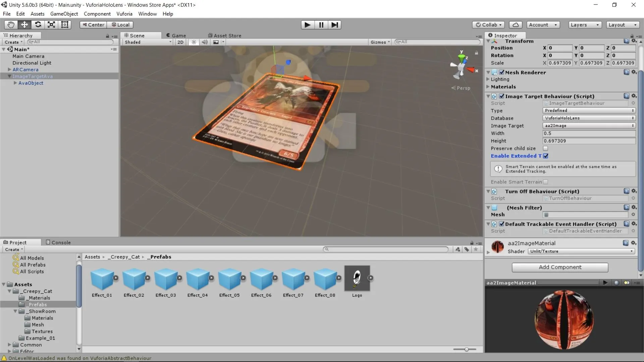The image size is (644, 362).
Task: Search project assets by label
Action: [467, 249]
